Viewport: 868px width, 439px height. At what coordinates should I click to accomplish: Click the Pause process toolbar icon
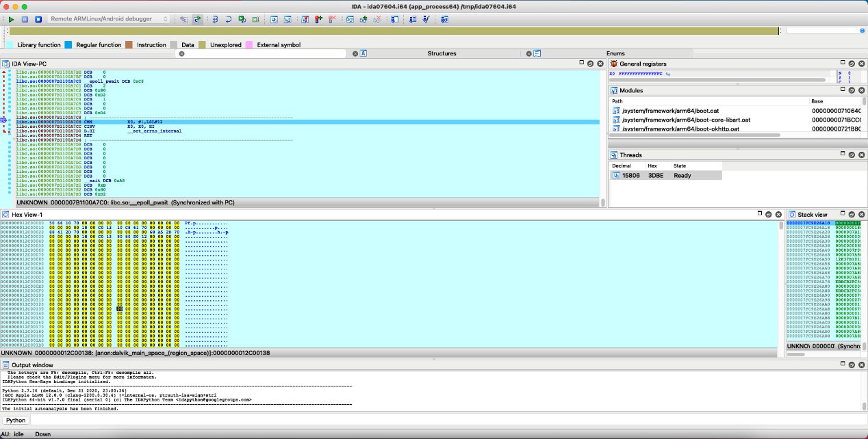pyautogui.click(x=25, y=19)
